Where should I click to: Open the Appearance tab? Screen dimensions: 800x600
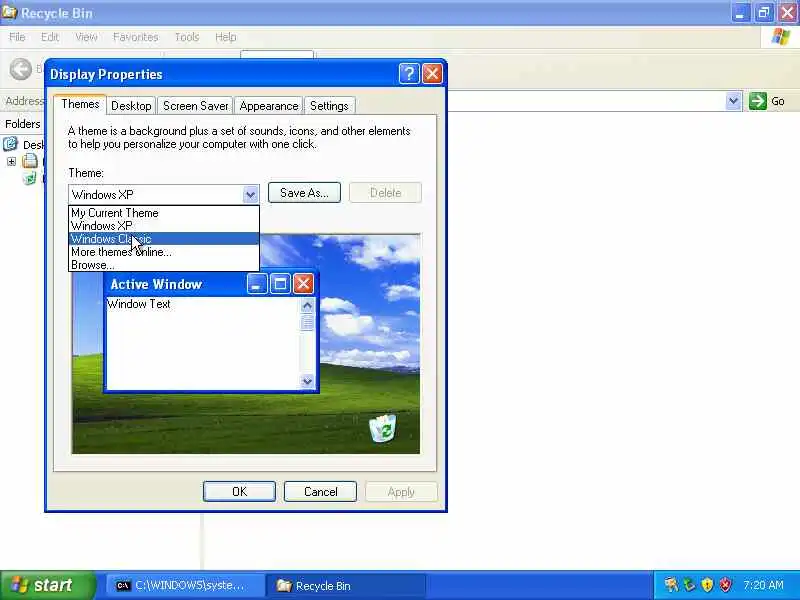pos(269,106)
